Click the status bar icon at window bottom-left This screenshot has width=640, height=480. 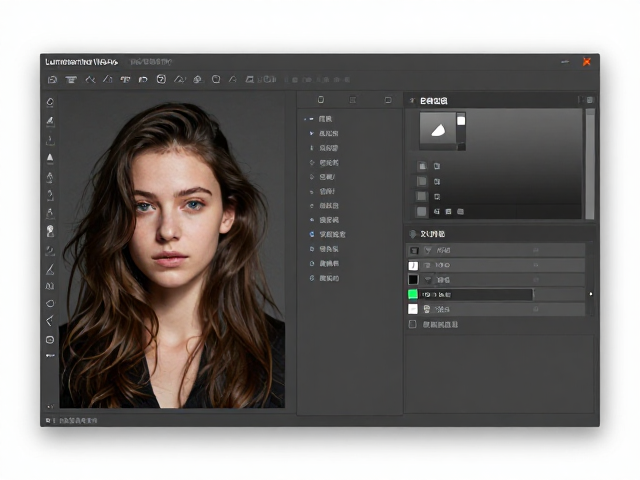pyautogui.click(x=48, y=420)
